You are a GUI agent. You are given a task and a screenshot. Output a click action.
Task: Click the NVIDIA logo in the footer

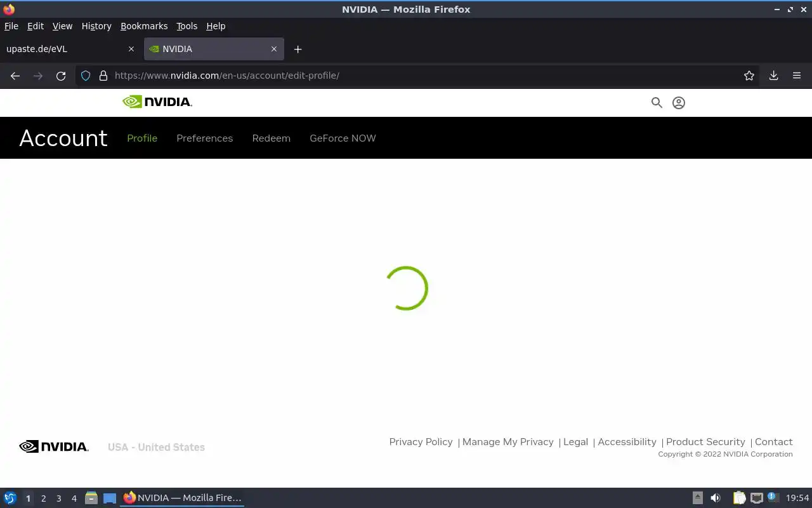tap(54, 446)
